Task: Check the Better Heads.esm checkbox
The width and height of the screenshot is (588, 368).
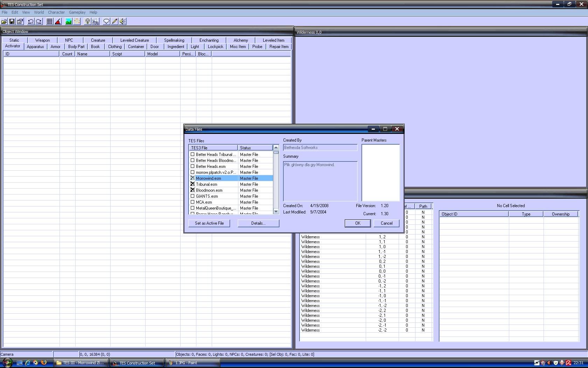Action: tap(192, 166)
